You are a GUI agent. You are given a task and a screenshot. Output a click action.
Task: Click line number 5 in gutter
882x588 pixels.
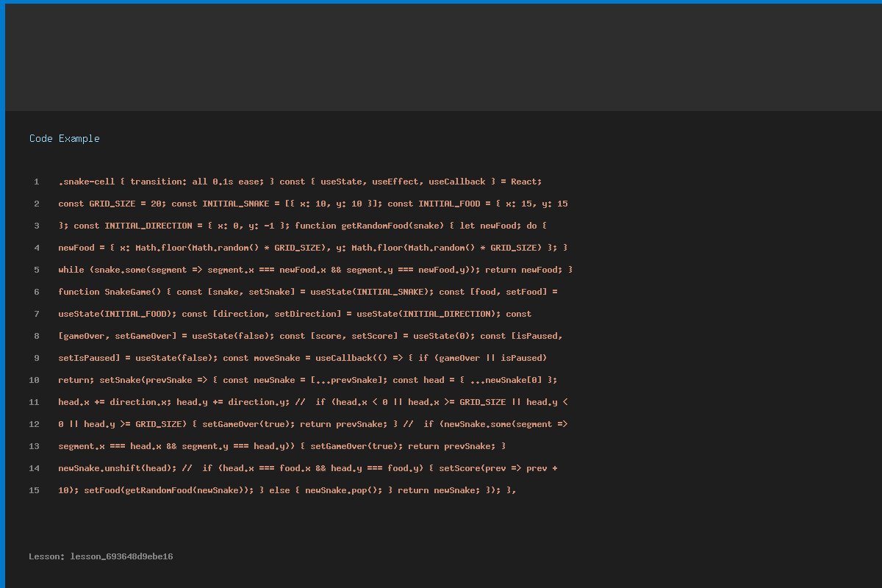pyautogui.click(x=36, y=270)
